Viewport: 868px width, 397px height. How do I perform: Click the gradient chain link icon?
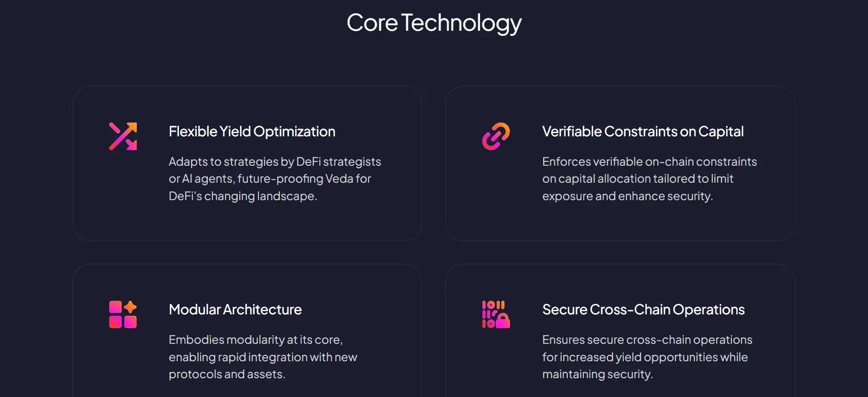(x=496, y=136)
